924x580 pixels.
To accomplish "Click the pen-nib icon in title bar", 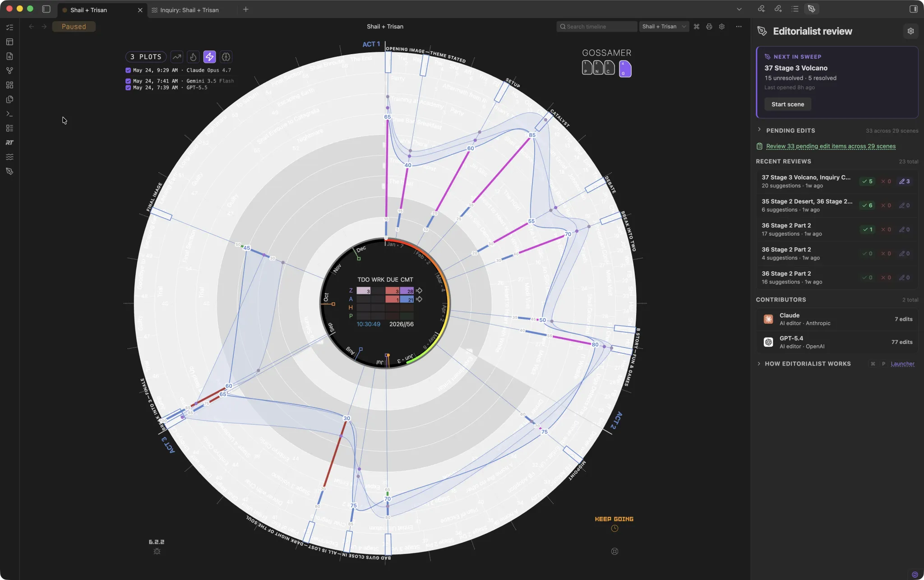I will tap(812, 9).
